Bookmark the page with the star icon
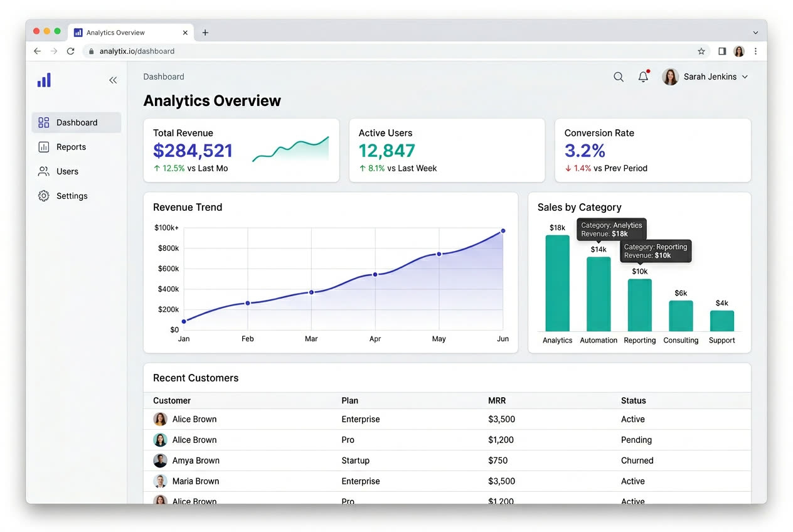Viewport: 793px width, 532px height. [701, 51]
